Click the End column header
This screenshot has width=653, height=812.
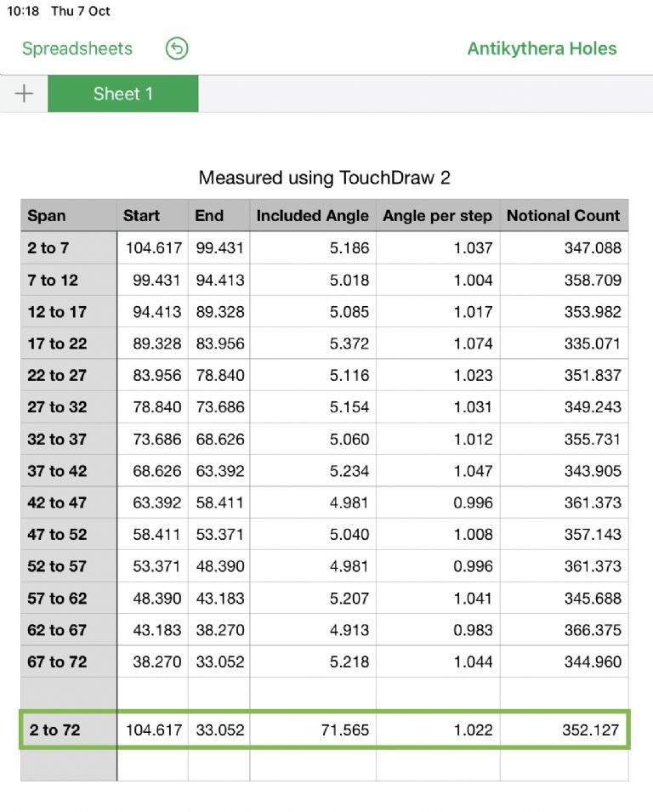[219, 216]
